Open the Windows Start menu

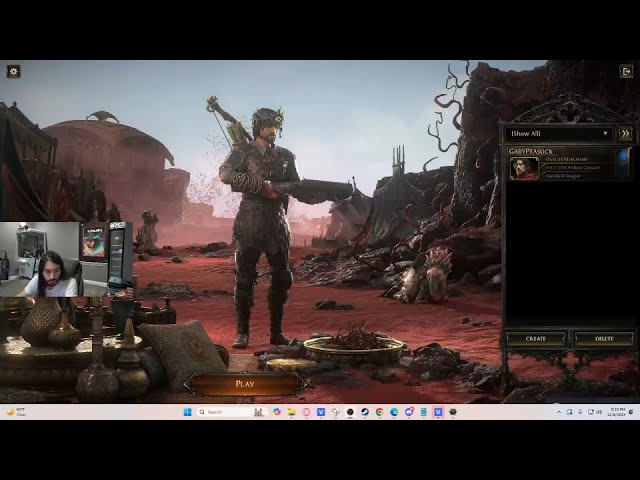[x=186, y=412]
